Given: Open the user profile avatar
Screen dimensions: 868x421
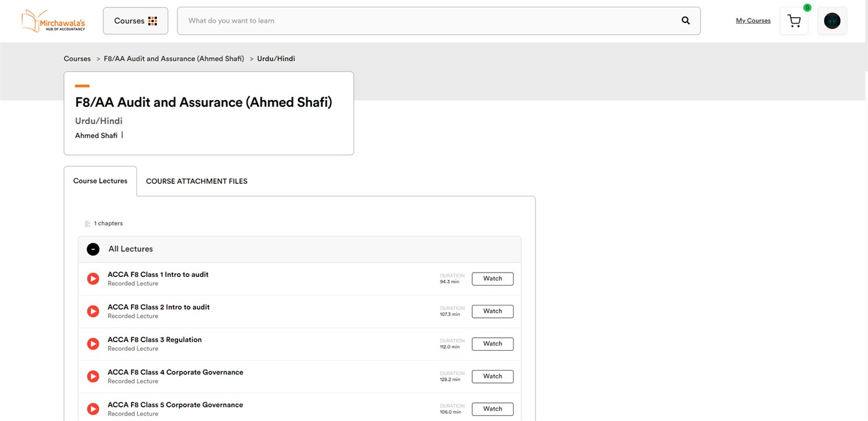Looking at the screenshot, I should click(x=832, y=21).
